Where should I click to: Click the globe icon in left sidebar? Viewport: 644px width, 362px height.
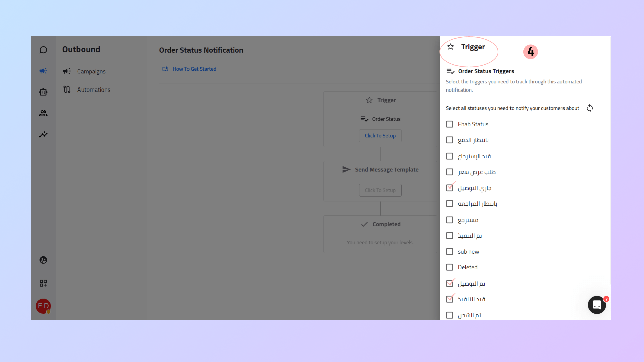coord(43,260)
